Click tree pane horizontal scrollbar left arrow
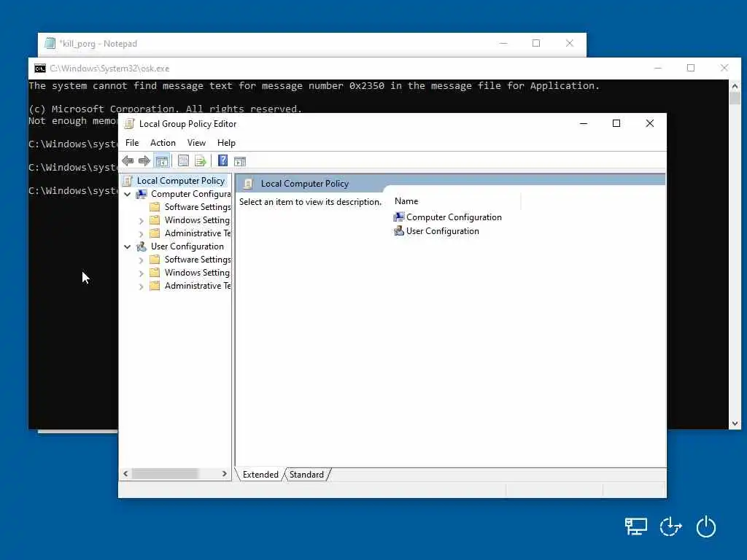Viewport: 747px width, 560px height. click(x=125, y=474)
